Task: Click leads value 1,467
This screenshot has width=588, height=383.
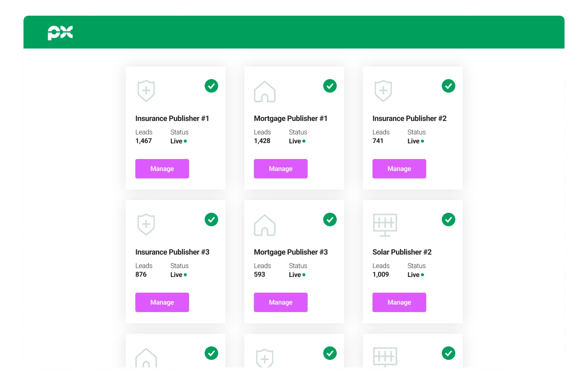Action: tap(144, 141)
